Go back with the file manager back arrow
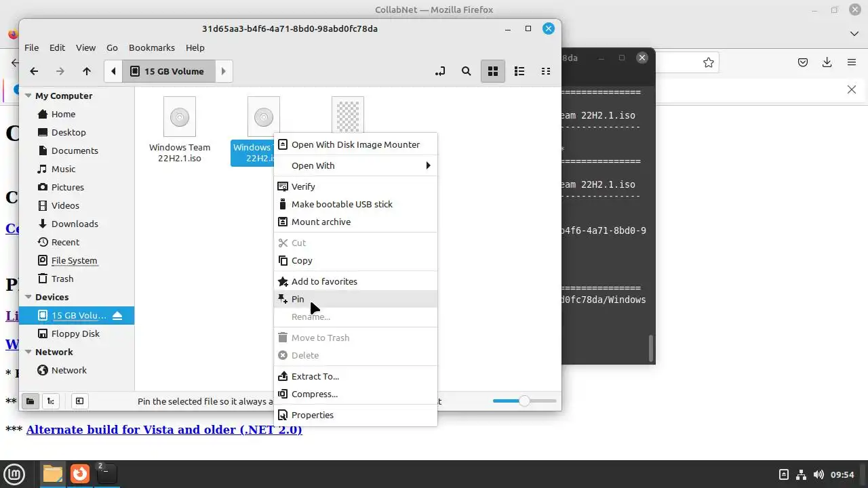 click(x=34, y=71)
